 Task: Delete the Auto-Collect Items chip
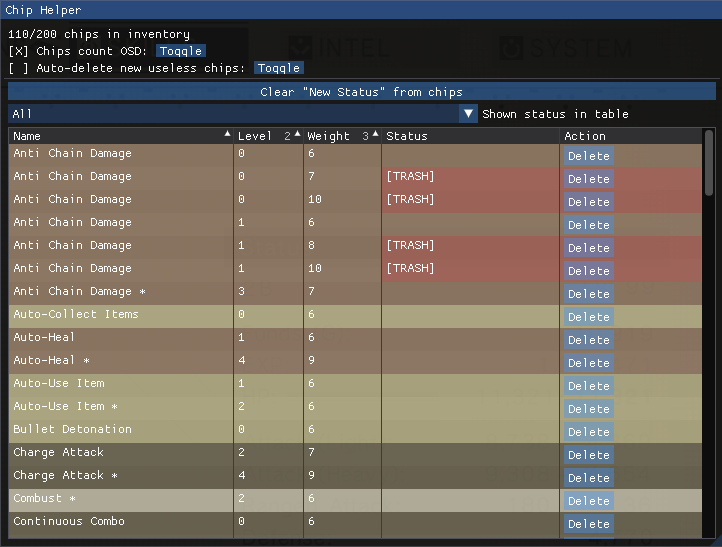(588, 317)
